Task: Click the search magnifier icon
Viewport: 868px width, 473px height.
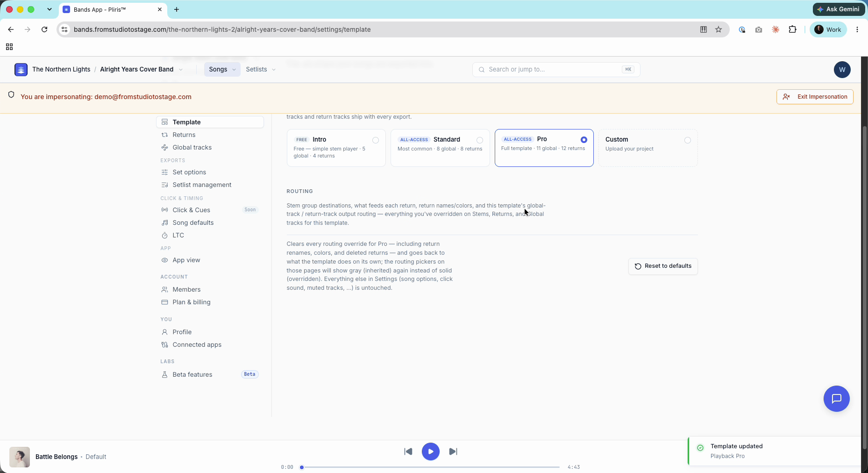Action: pos(482,70)
